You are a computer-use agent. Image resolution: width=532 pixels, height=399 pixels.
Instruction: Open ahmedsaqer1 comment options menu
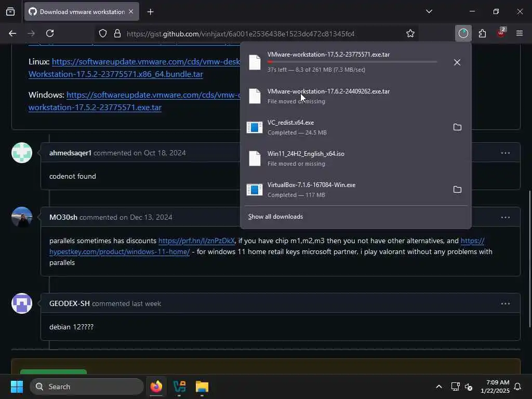505,153
